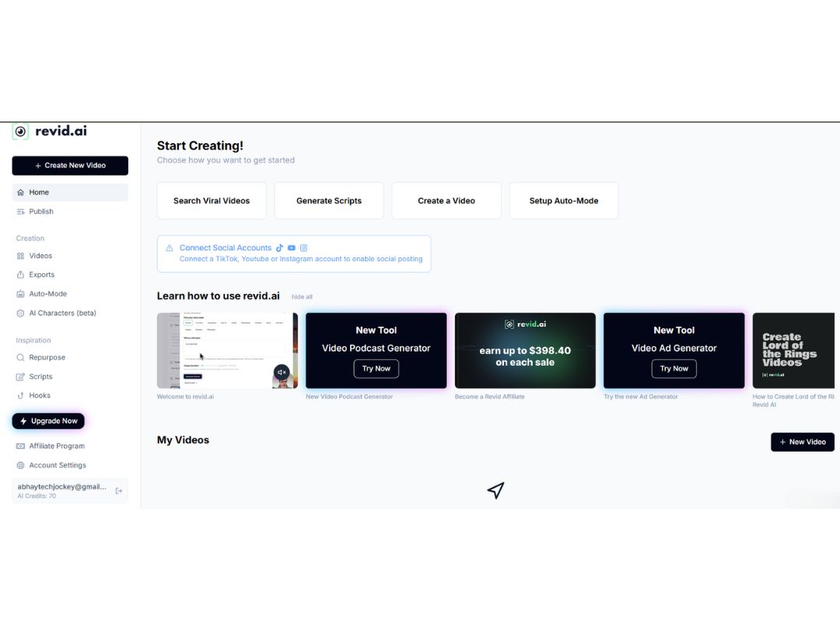Click the hide all link
The height and width of the screenshot is (630, 840).
point(302,297)
